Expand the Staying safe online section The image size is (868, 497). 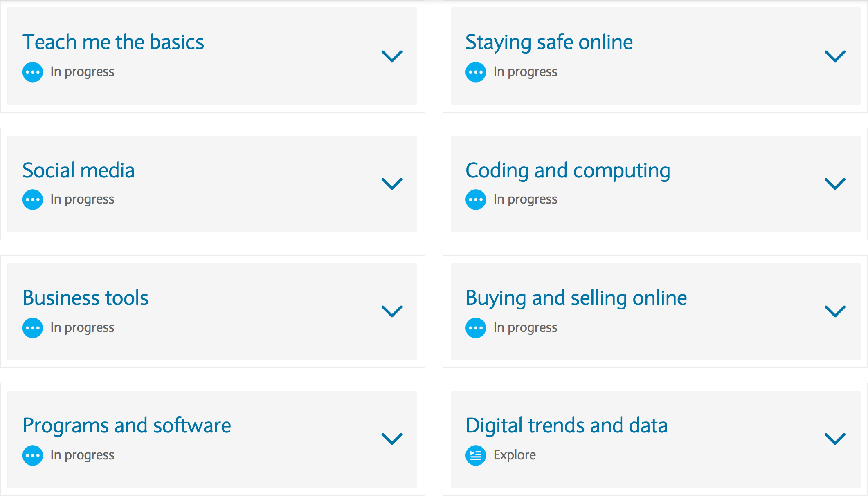[836, 57]
